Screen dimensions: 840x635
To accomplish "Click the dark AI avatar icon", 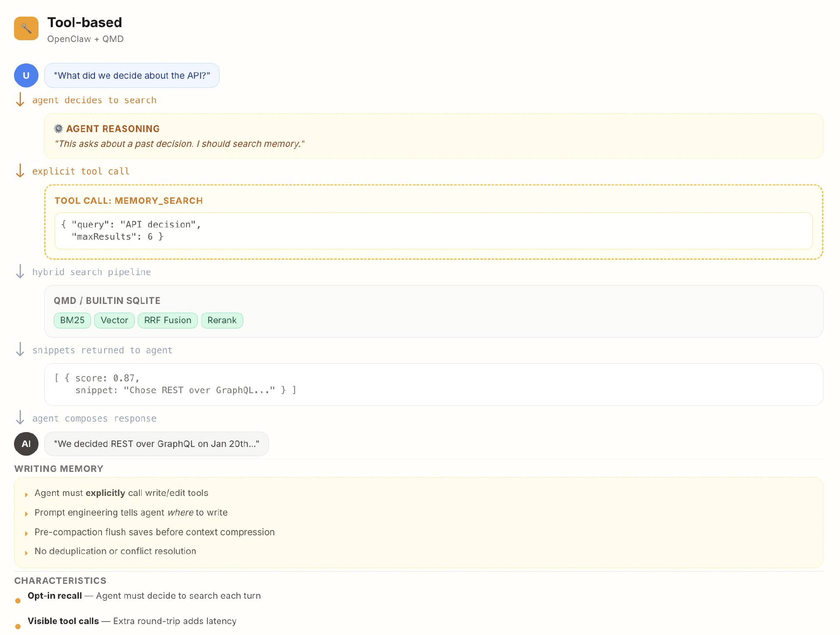I will tap(26, 444).
